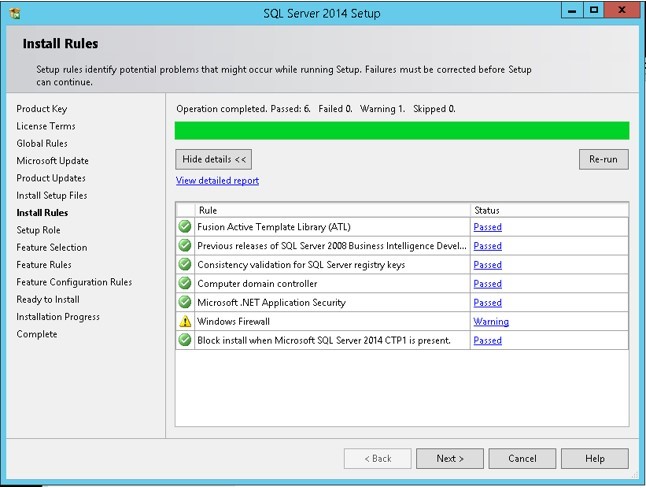Click the SQL Server Setup title bar icon

[x=14, y=13]
